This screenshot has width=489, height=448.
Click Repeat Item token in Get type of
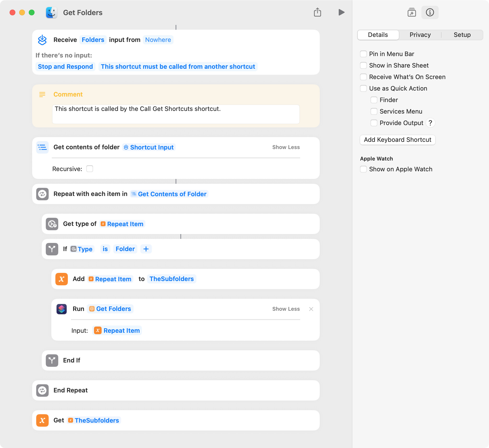pos(122,224)
